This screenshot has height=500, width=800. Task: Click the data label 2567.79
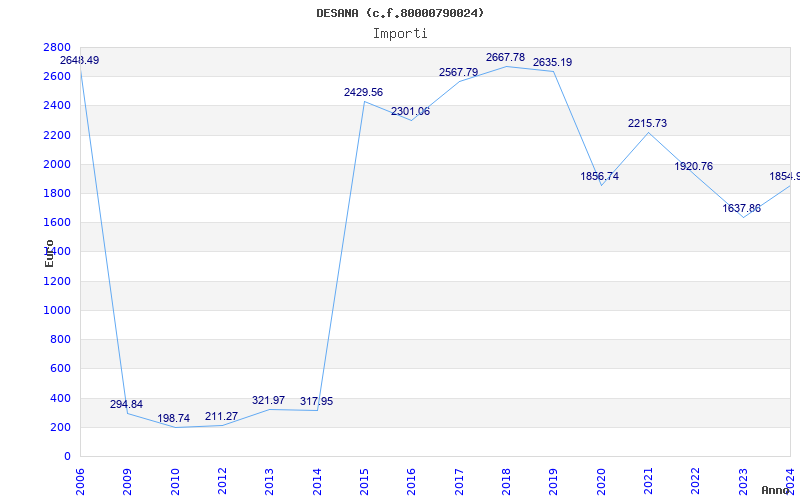pos(458,72)
